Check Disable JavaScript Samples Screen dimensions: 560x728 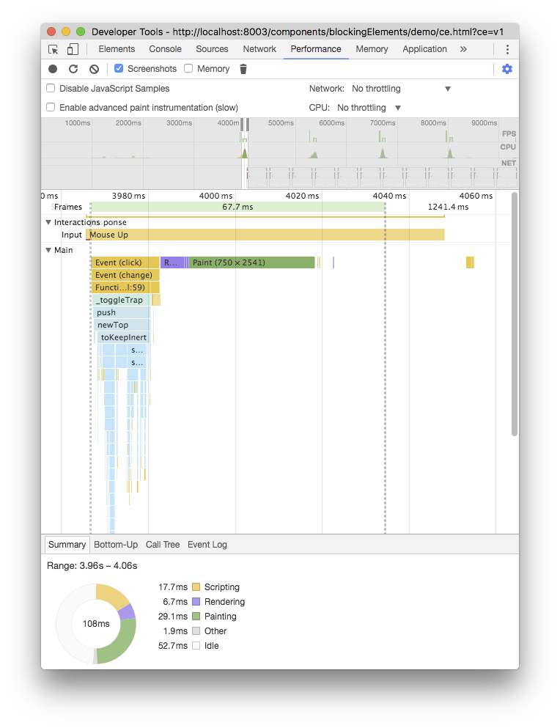(x=51, y=88)
